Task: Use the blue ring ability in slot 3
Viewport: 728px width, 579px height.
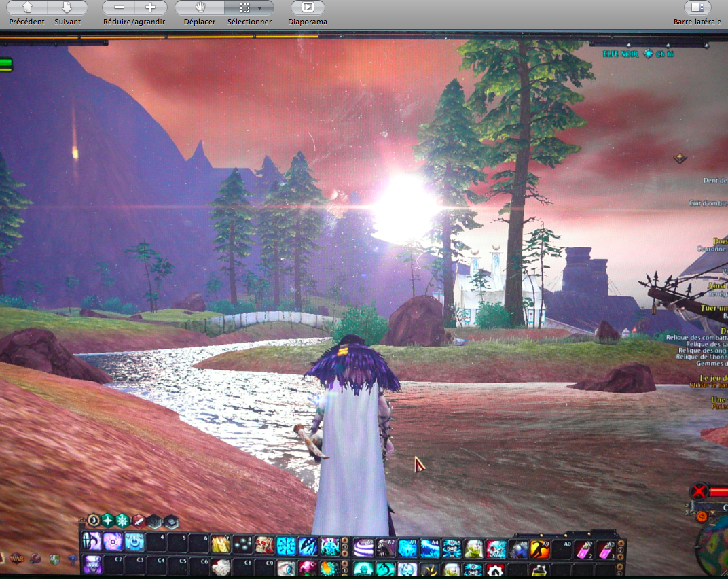Action: tap(134, 542)
